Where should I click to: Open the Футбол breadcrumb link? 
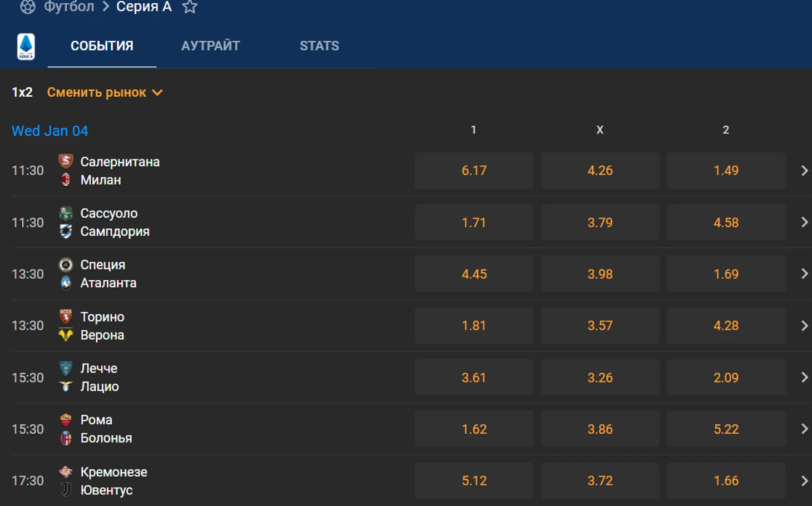click(69, 7)
